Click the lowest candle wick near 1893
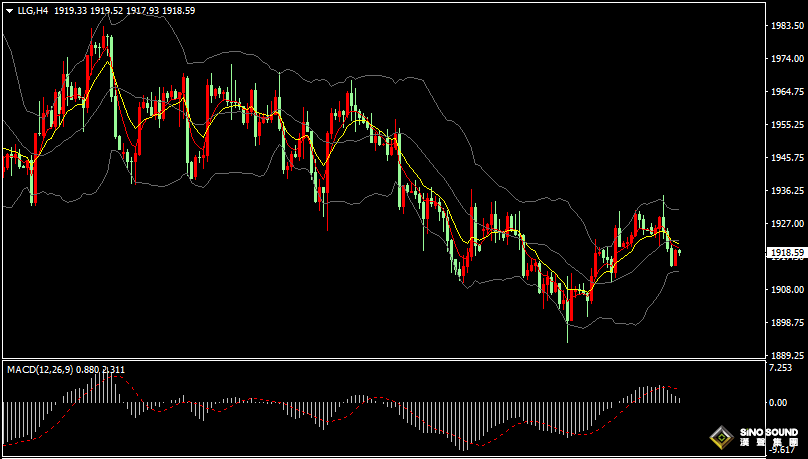Image resolution: width=808 pixels, height=459 pixels. click(x=568, y=335)
